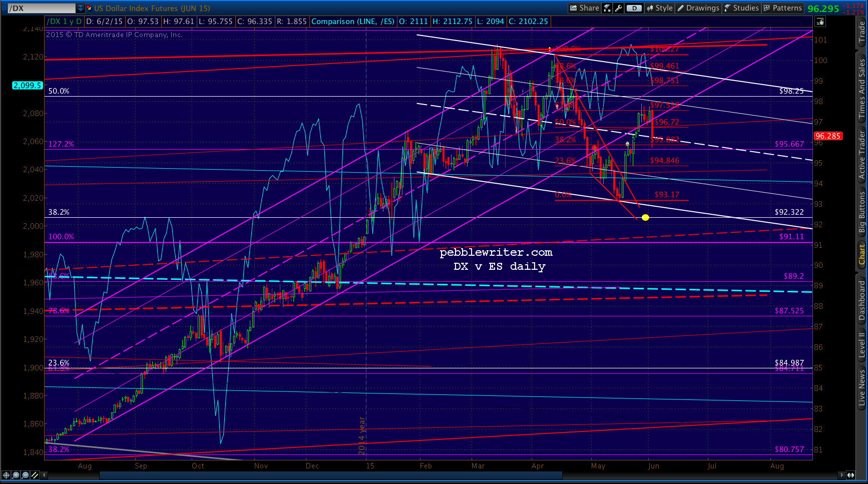This screenshot has width=868, height=484.
Task: Toggle the D daily timeframe button
Action: pyautogui.click(x=634, y=8)
